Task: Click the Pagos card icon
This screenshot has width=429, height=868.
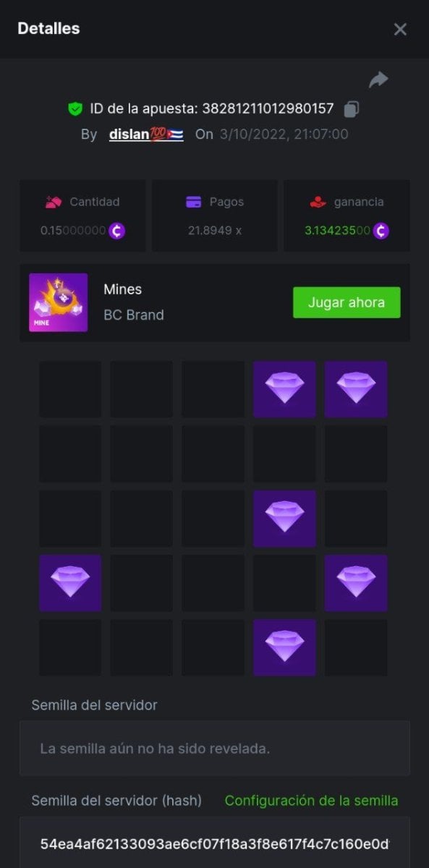Action: [x=193, y=203]
